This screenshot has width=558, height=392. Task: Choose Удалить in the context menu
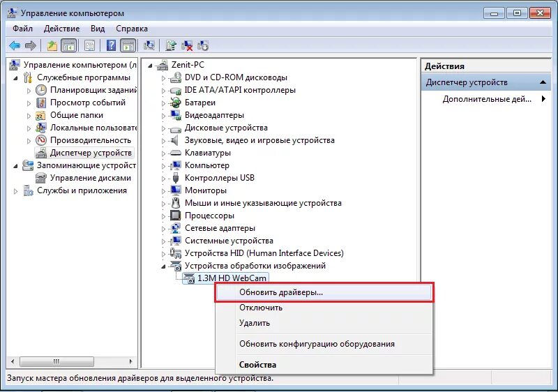324,323
